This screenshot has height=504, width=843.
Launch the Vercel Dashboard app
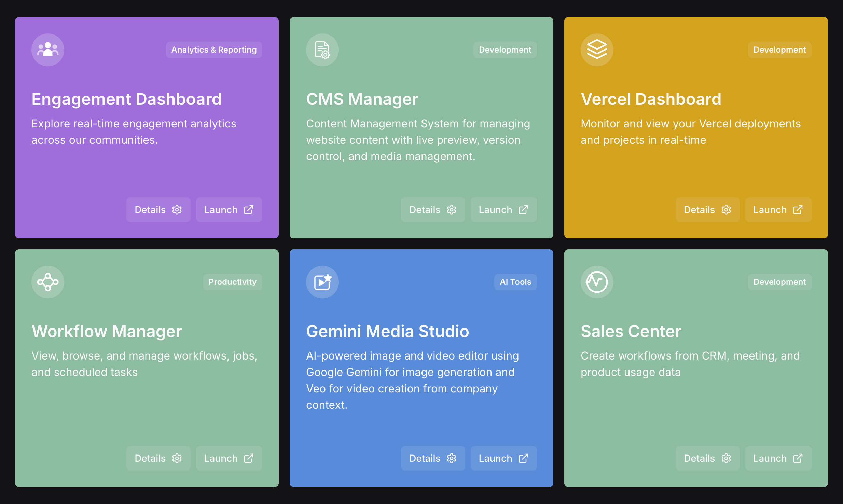(778, 210)
